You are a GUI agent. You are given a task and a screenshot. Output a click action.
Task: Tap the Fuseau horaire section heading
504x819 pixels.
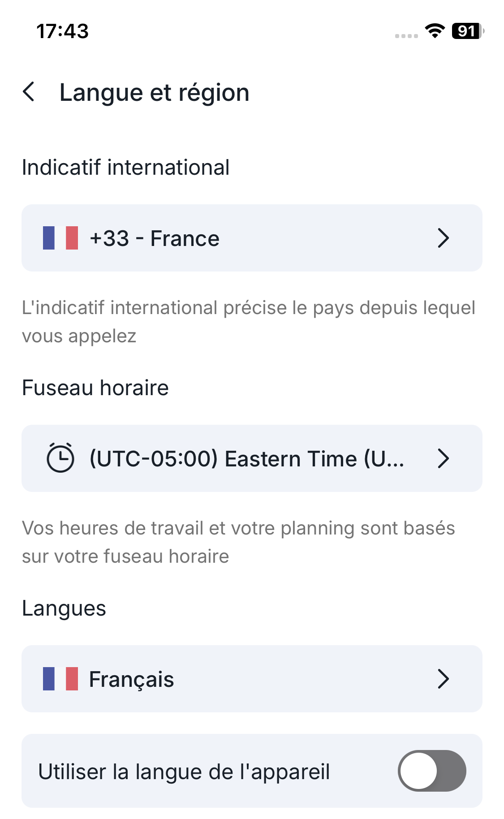(95, 388)
